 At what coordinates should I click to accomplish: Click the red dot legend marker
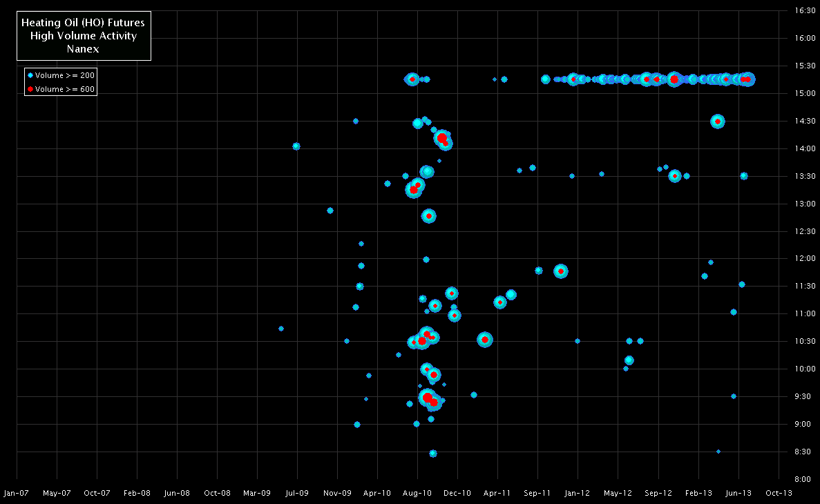[30, 89]
